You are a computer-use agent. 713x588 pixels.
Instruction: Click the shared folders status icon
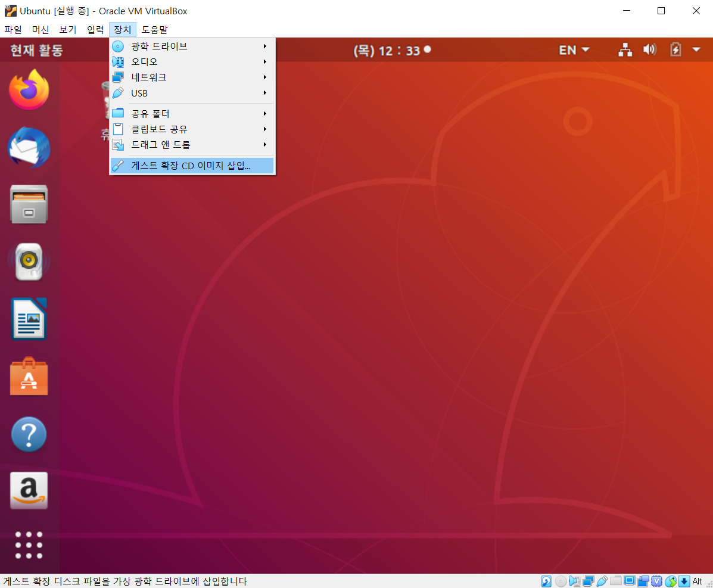pyautogui.click(x=616, y=580)
